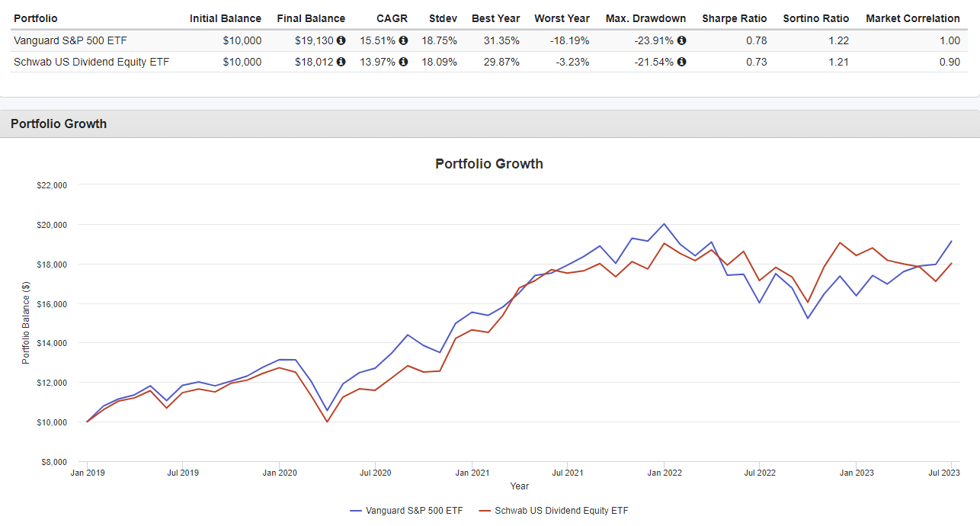Click the 1.22 Sortino ratio value

(838, 40)
